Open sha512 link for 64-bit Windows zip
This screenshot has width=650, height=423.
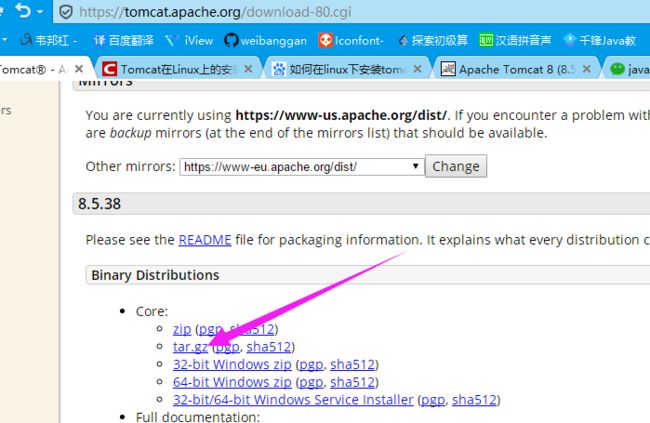[352, 382]
